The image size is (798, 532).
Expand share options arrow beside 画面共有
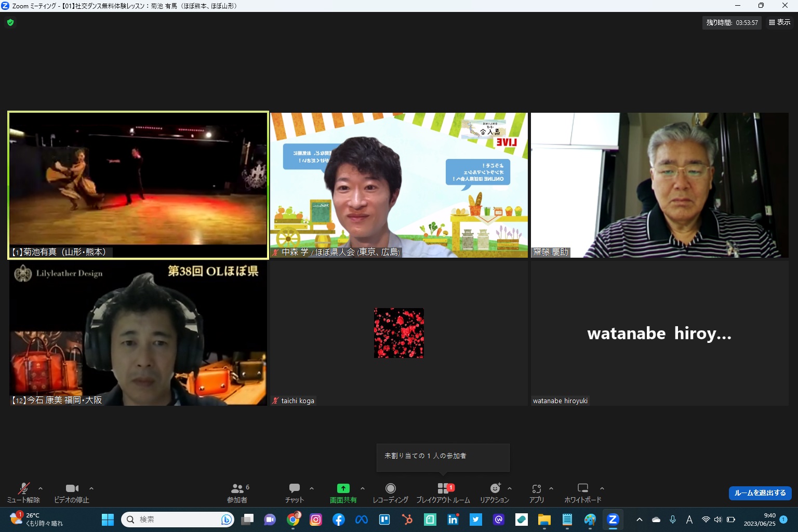coord(363,488)
